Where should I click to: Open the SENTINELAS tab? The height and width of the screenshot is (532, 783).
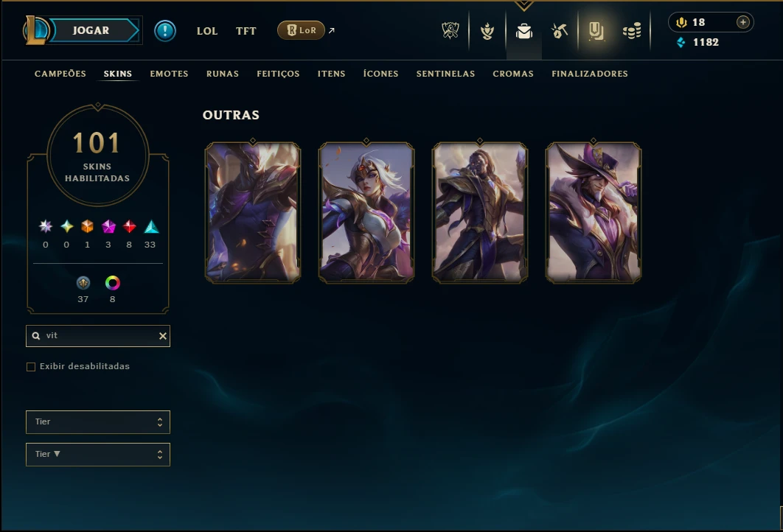tap(445, 74)
